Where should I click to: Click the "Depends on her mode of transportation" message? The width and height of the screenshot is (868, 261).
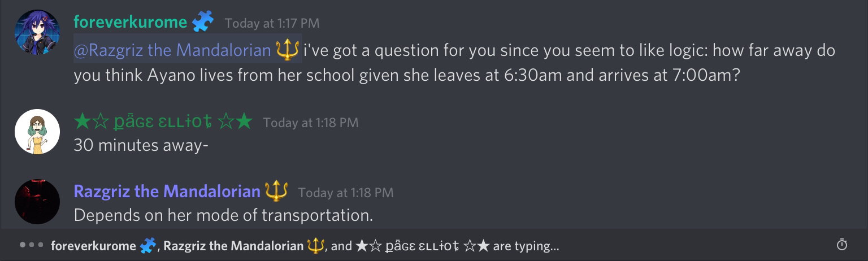tap(223, 215)
